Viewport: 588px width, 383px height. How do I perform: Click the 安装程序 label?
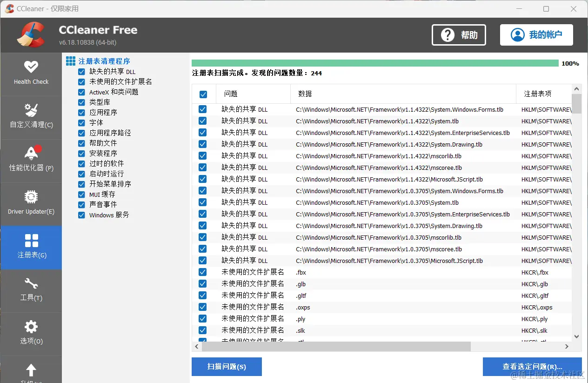[x=103, y=154]
